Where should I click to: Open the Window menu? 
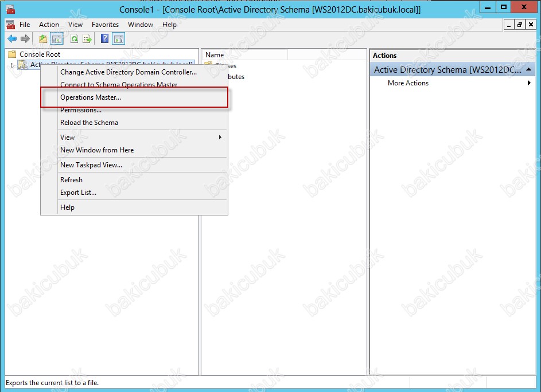(x=141, y=25)
